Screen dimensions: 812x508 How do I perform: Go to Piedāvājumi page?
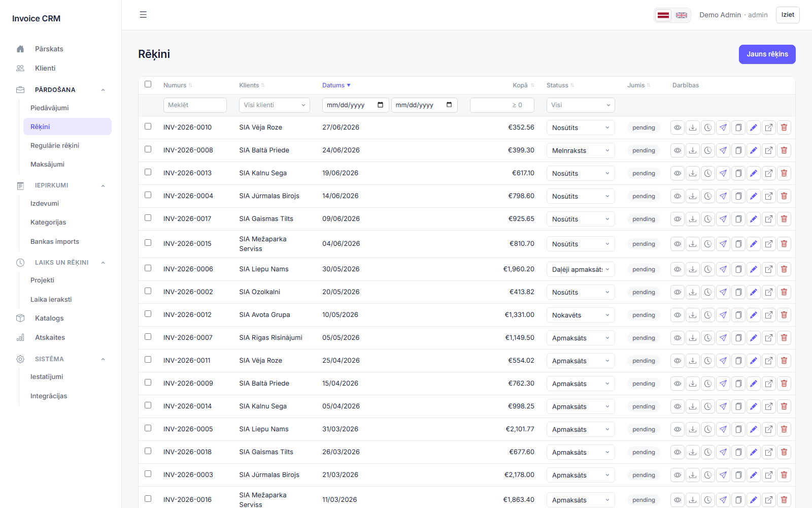point(67,108)
